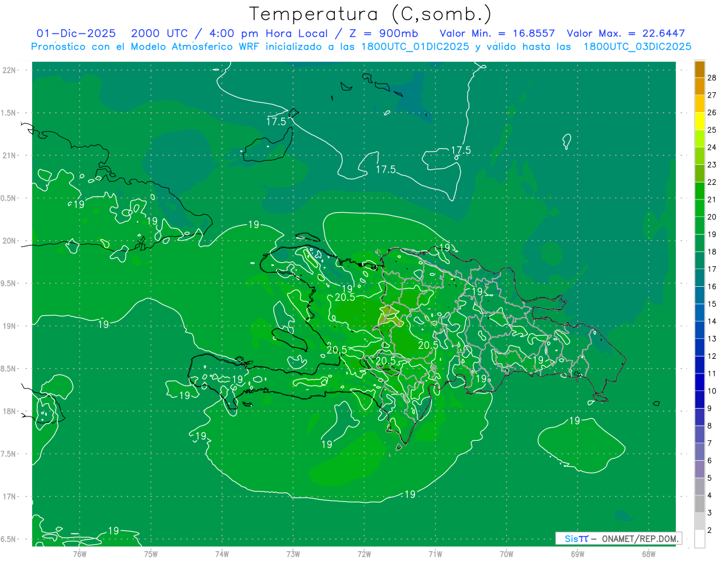The image size is (728, 562).
Task: Click the 68W longitude axis label
Action: tap(648, 554)
